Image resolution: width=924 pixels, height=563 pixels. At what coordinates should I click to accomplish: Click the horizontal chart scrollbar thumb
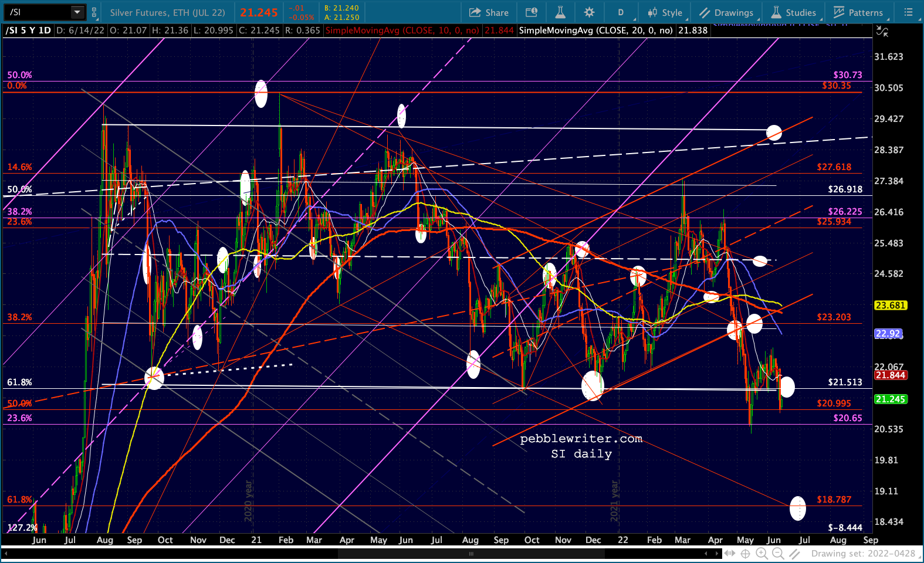tap(471, 554)
